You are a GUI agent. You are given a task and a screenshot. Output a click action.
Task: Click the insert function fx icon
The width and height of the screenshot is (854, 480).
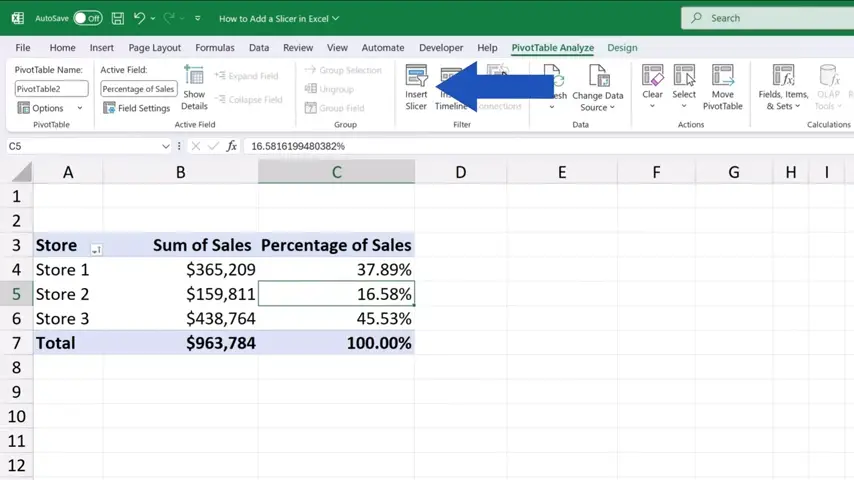point(232,146)
